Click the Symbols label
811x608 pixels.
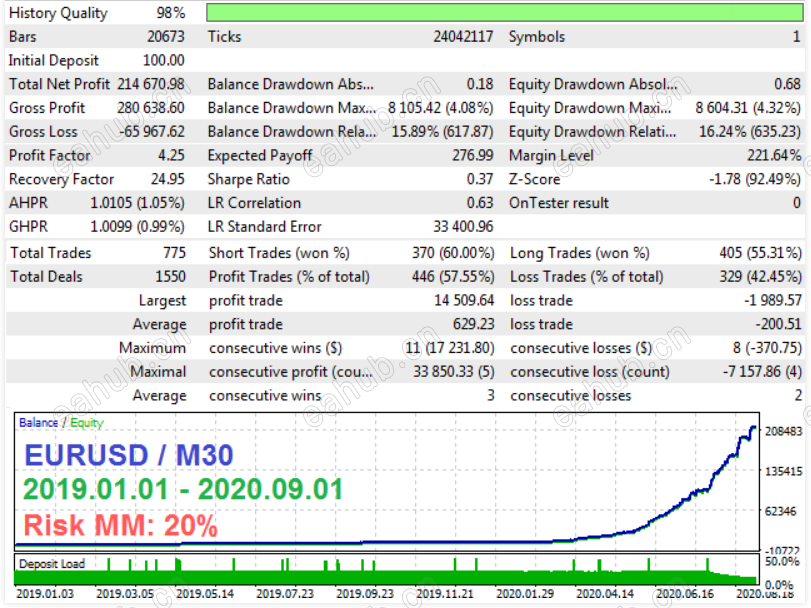click(537, 37)
